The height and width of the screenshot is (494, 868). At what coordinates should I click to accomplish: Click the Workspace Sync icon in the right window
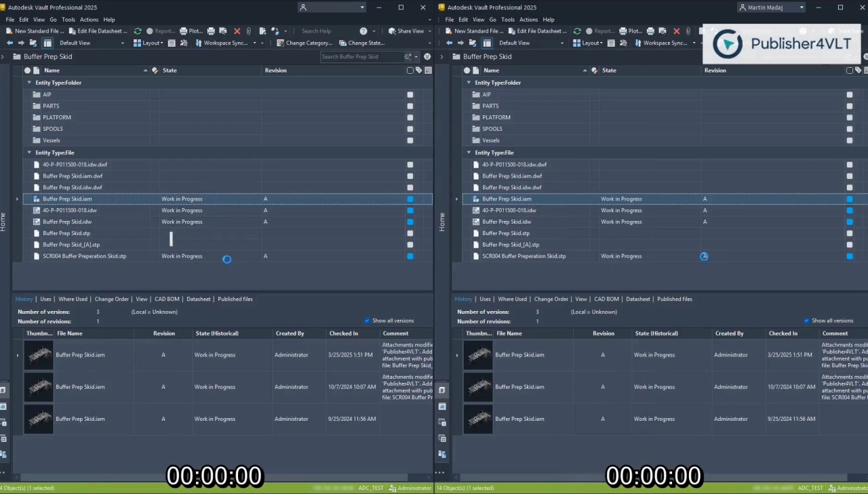pos(638,43)
